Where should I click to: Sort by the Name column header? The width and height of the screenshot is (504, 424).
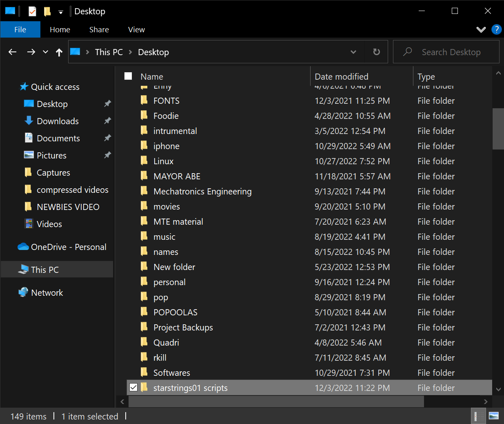coord(152,76)
